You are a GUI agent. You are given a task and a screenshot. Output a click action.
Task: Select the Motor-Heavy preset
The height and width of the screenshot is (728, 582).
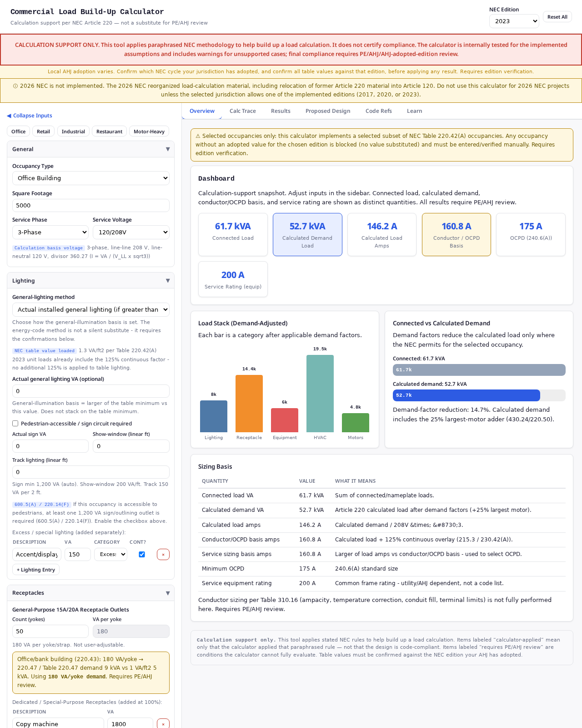tap(149, 131)
